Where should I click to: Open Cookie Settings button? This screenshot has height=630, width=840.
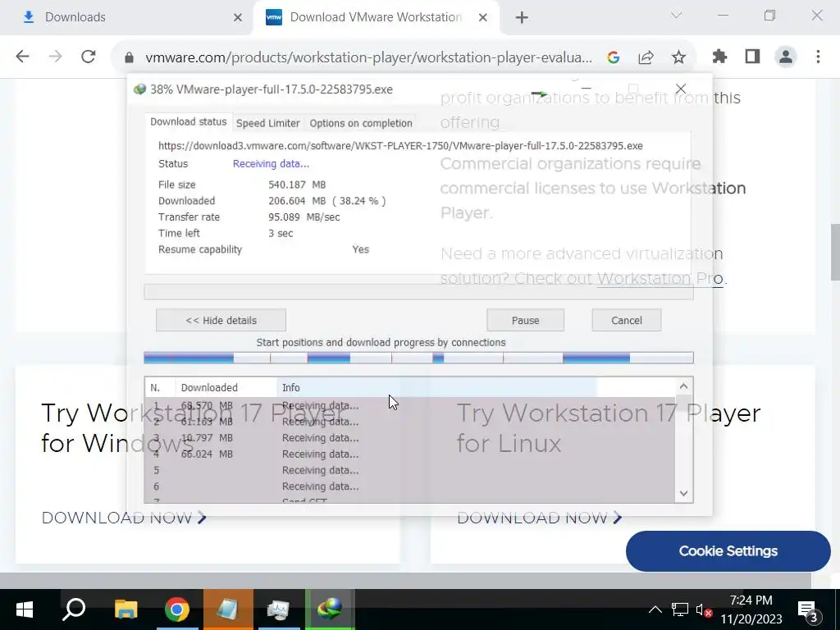tap(728, 551)
